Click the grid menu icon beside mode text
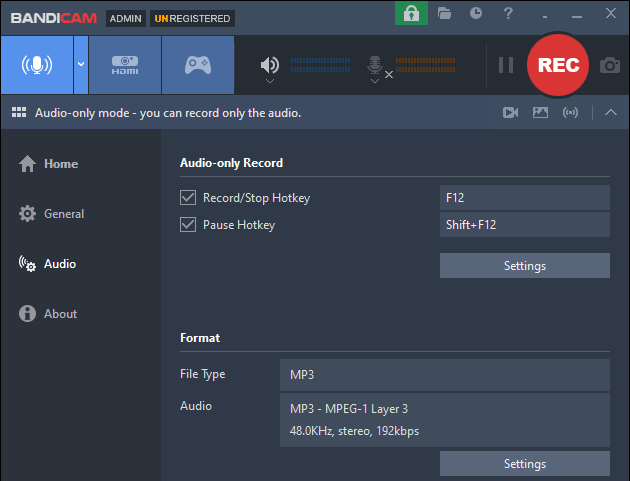The height and width of the screenshot is (481, 630). (19, 113)
